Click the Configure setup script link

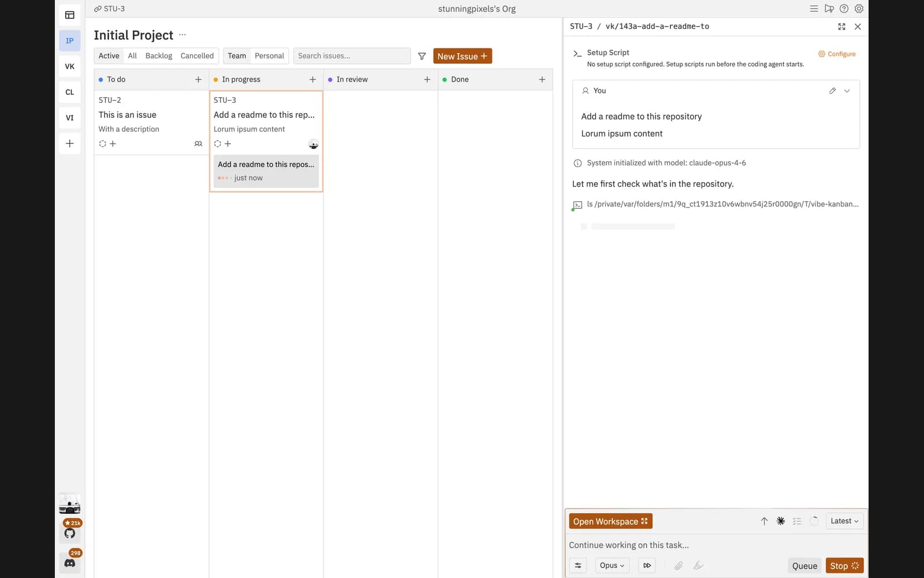click(837, 54)
